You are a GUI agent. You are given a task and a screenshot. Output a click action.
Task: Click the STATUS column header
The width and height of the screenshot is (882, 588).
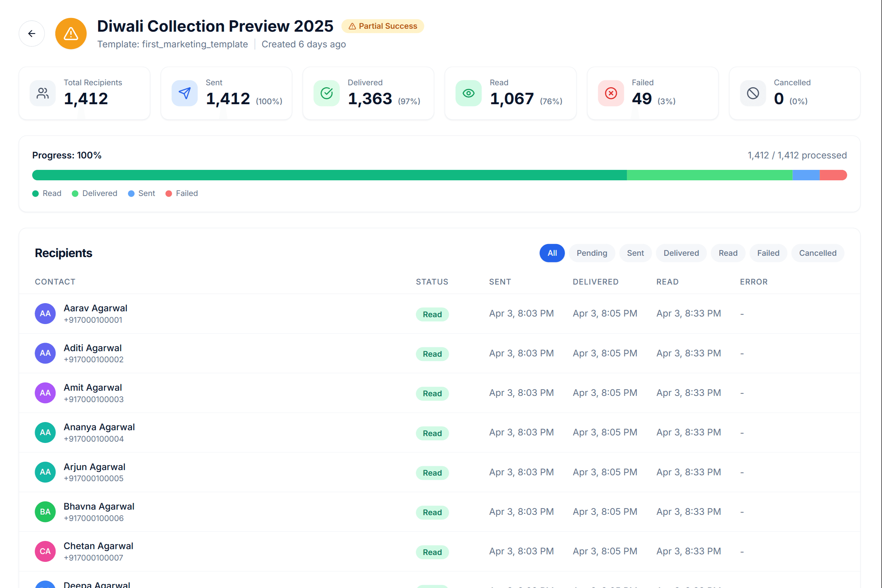432,282
